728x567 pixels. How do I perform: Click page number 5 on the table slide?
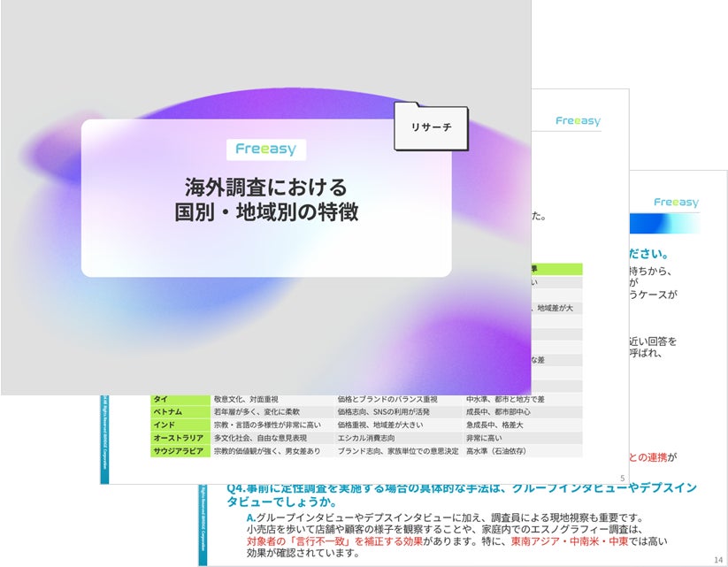(x=623, y=478)
